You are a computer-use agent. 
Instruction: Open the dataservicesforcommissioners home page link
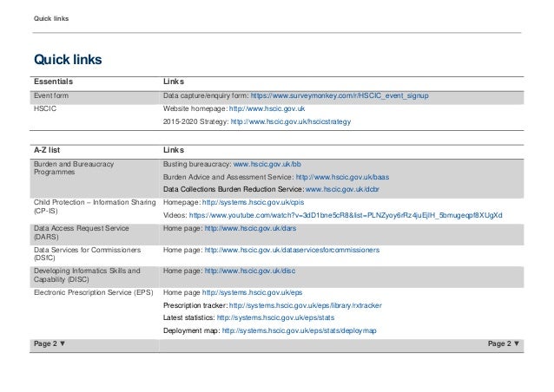[292, 250]
